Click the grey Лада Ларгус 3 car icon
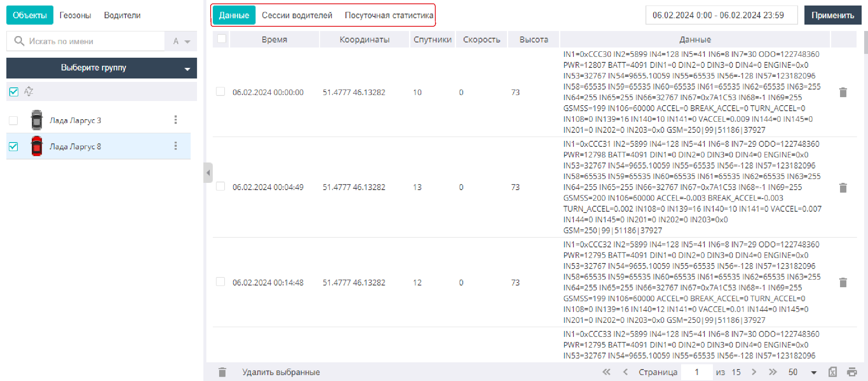Image resolution: width=868 pixels, height=381 pixels. click(x=37, y=120)
